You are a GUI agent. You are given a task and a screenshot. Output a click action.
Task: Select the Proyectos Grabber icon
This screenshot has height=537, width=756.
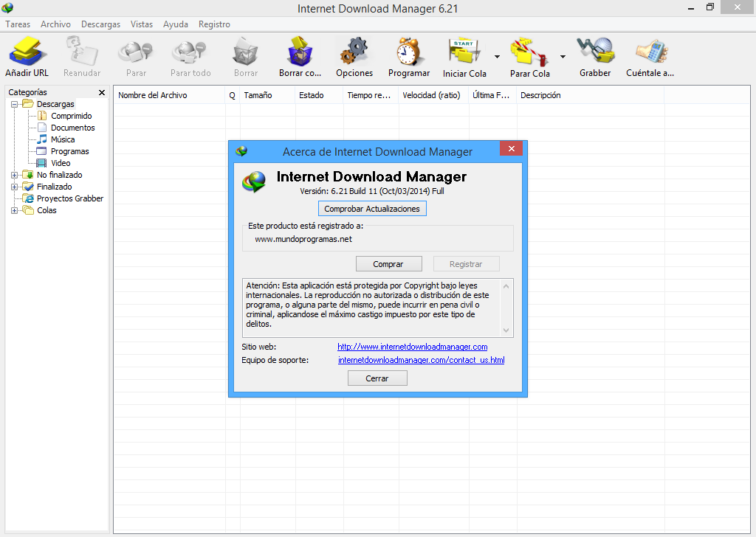pyautogui.click(x=29, y=198)
